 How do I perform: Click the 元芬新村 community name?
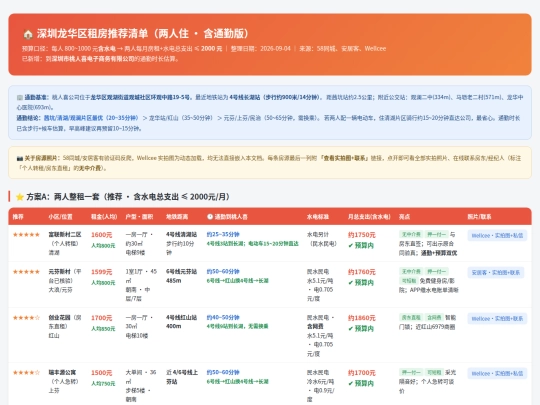point(59,271)
